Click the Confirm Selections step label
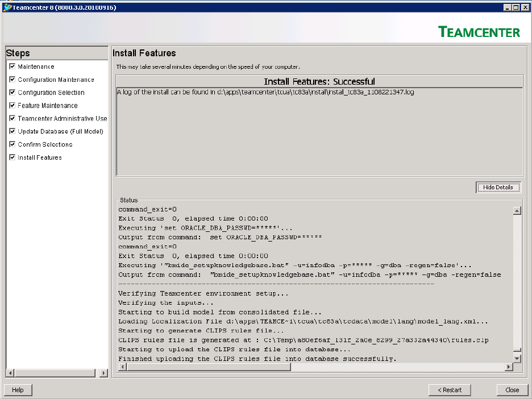 click(45, 144)
